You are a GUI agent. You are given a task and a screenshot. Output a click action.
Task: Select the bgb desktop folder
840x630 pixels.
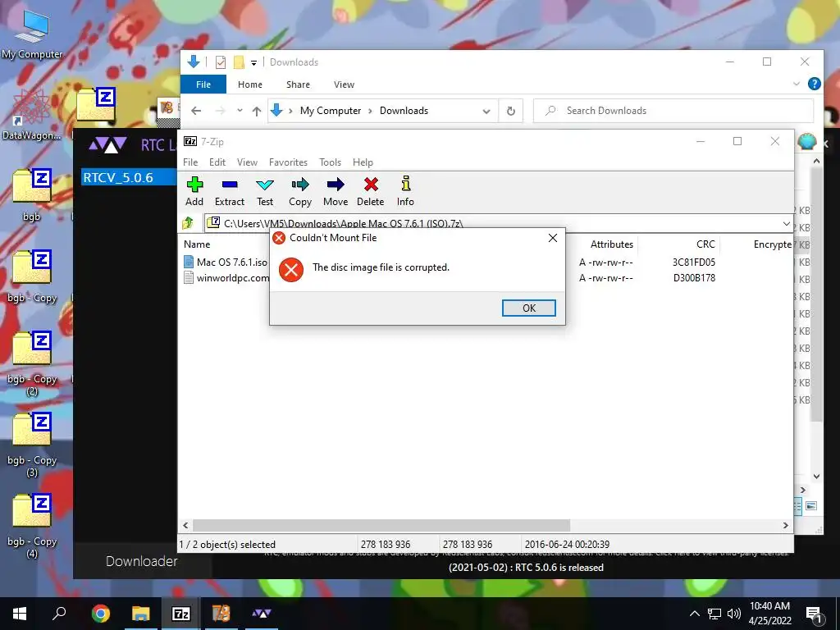pyautogui.click(x=32, y=194)
